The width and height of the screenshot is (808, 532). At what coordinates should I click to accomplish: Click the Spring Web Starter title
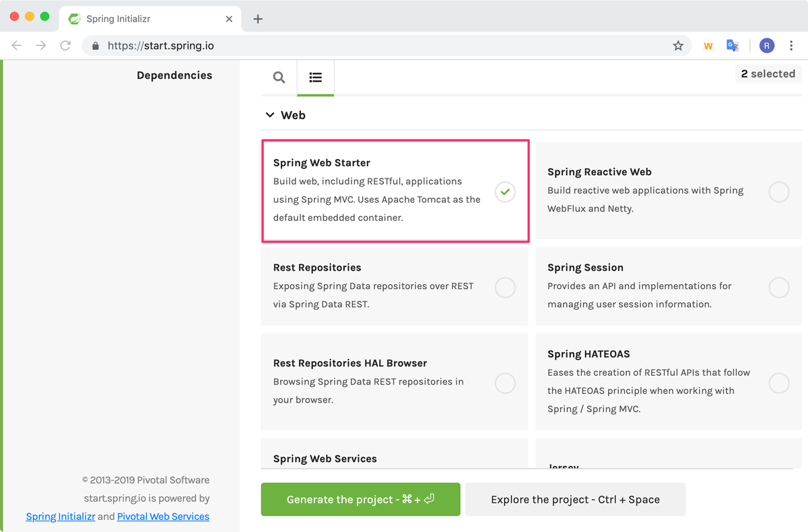coord(322,163)
